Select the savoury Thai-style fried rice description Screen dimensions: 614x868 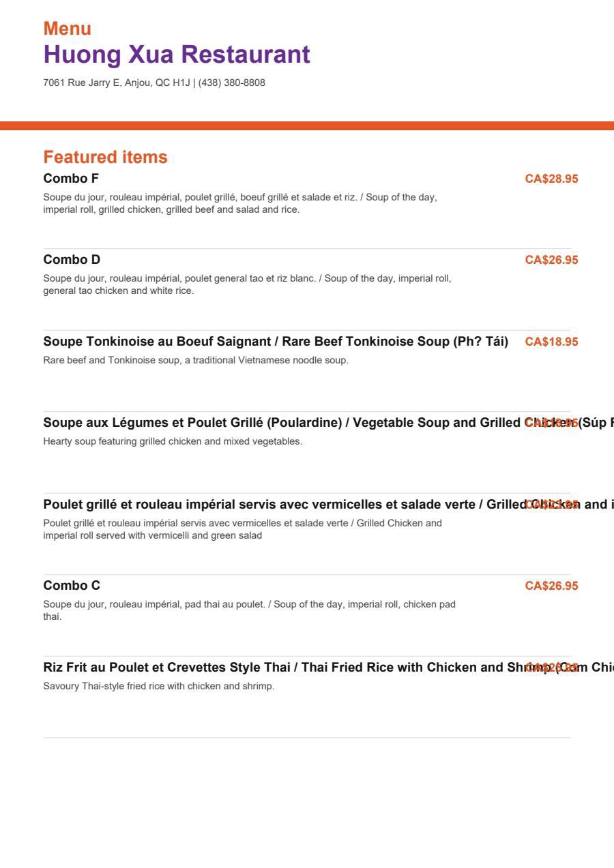159,686
